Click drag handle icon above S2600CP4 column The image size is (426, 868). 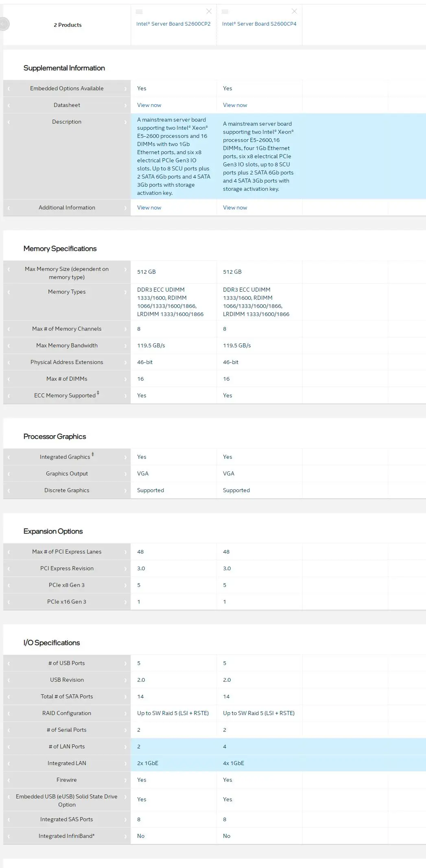point(225,12)
